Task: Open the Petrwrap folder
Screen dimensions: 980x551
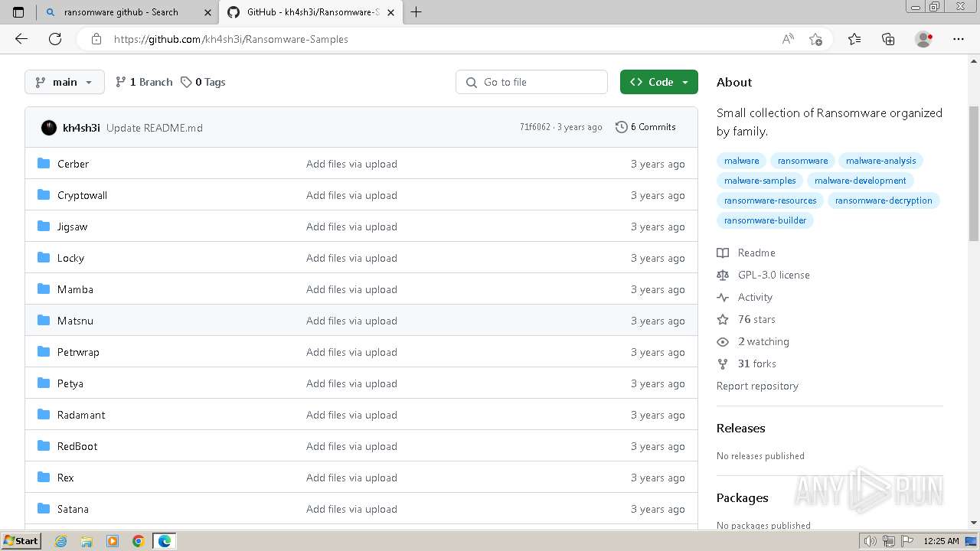Action: pyautogui.click(x=78, y=352)
